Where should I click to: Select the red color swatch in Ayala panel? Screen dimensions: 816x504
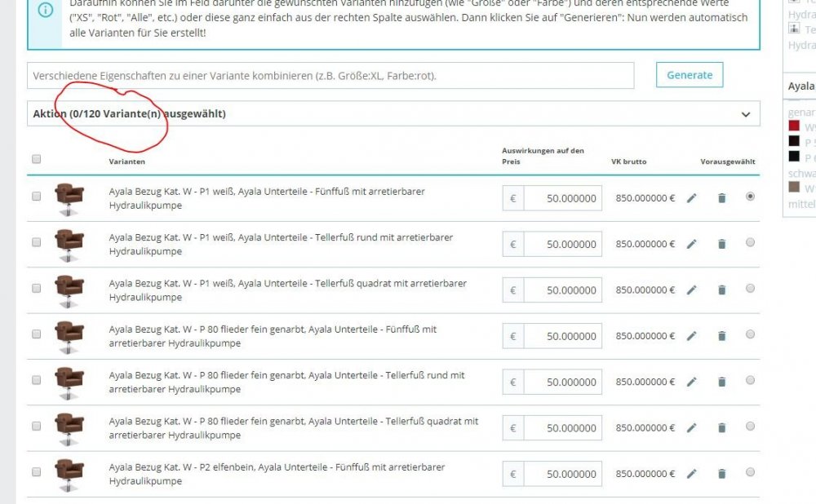pyautogui.click(x=794, y=126)
